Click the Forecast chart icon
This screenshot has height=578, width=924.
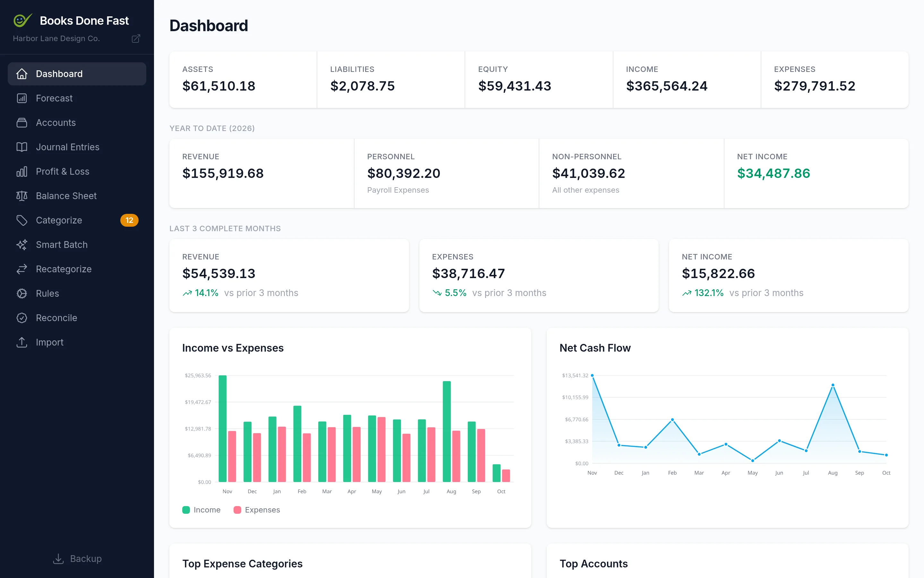[x=22, y=98]
